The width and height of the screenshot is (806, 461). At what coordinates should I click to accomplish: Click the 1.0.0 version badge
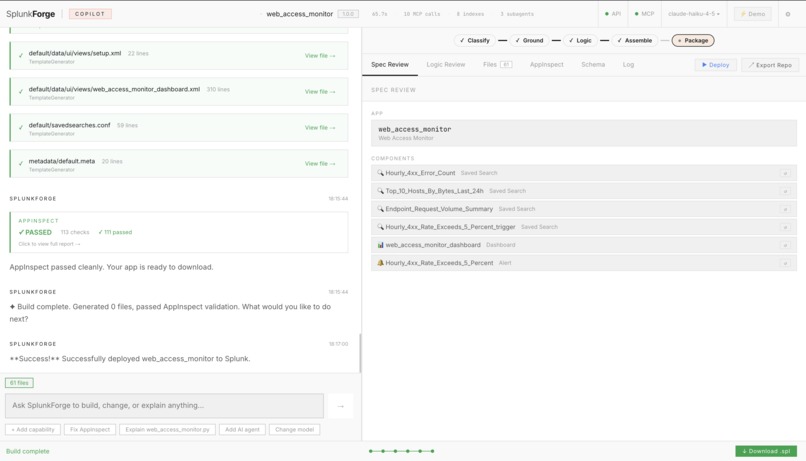[x=348, y=14]
